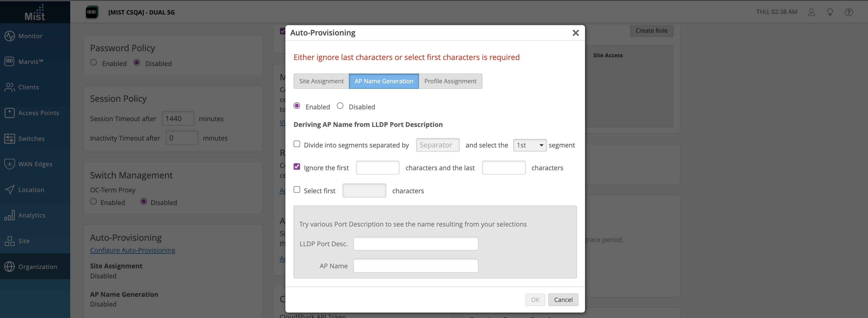Image resolution: width=868 pixels, height=318 pixels.
Task: Check the 'Select first' characters option
Action: tap(297, 190)
